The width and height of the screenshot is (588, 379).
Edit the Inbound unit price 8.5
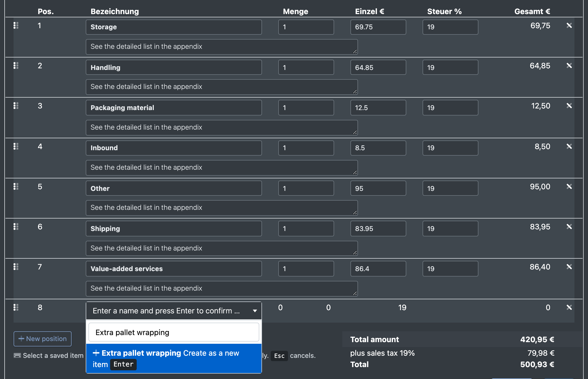pyautogui.click(x=378, y=148)
